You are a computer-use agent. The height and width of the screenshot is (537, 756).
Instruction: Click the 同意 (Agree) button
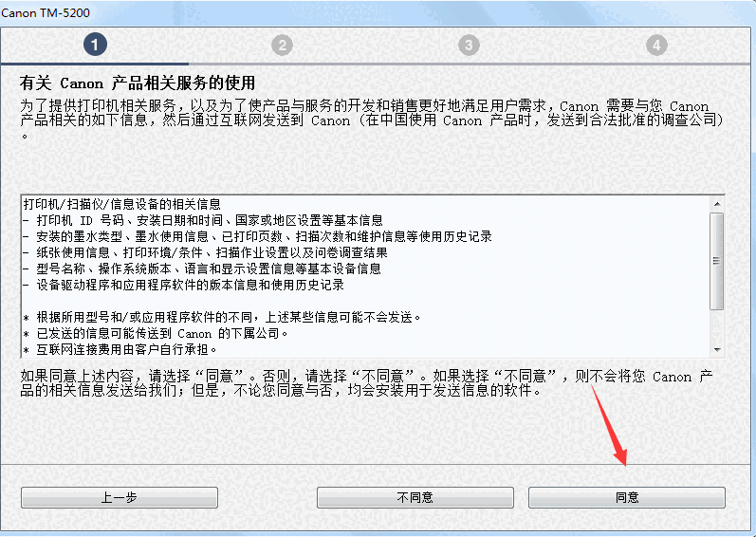click(x=627, y=497)
